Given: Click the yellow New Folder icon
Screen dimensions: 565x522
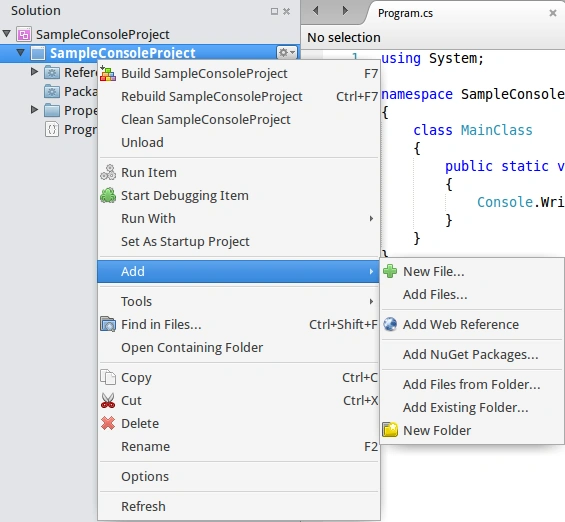Looking at the screenshot, I should 390,430.
